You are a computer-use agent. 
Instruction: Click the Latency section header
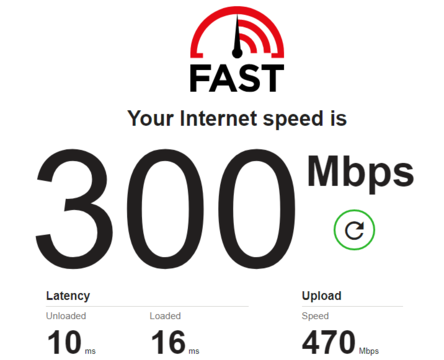[x=68, y=296]
